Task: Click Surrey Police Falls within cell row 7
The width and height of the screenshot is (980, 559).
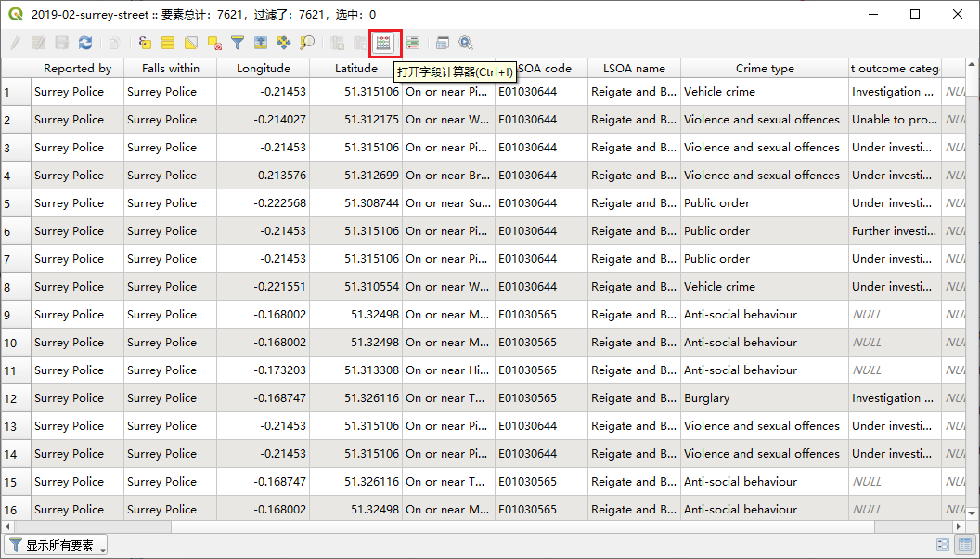Action: tap(171, 259)
